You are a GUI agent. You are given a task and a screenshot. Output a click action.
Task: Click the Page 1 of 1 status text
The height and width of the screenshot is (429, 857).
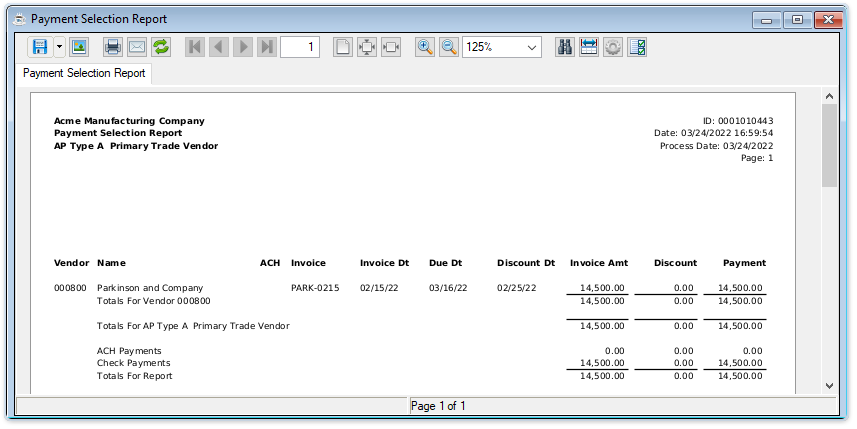pos(438,406)
